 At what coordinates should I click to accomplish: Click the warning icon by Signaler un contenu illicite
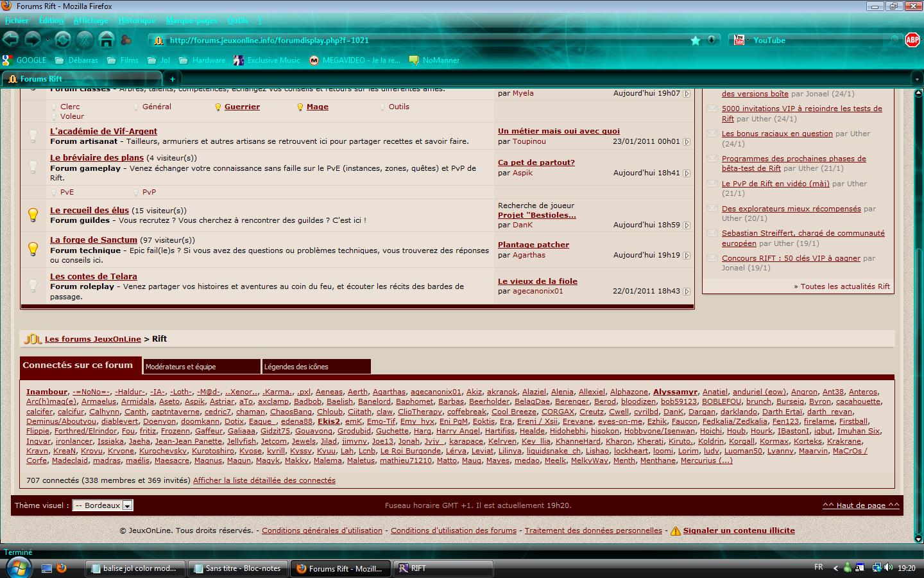coord(675,531)
